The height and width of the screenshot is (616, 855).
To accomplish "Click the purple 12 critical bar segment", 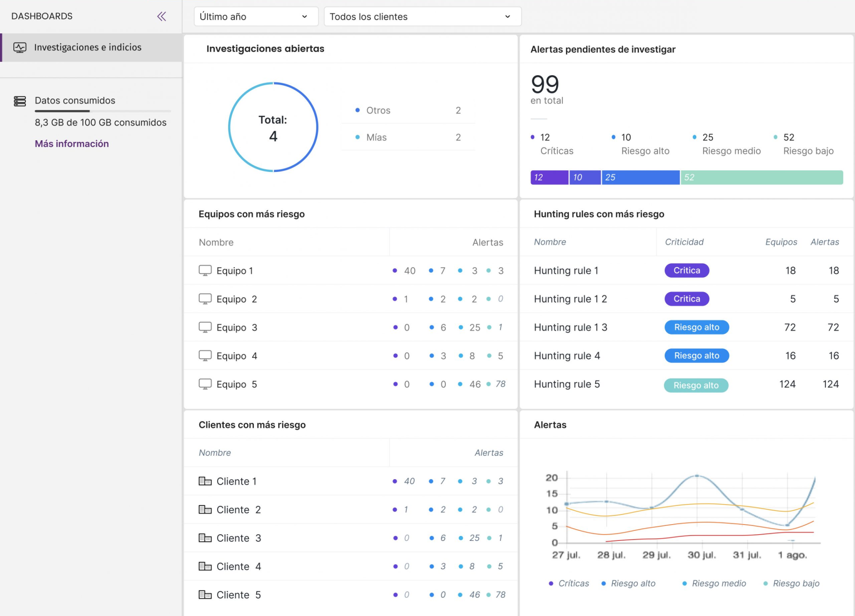I will [549, 178].
